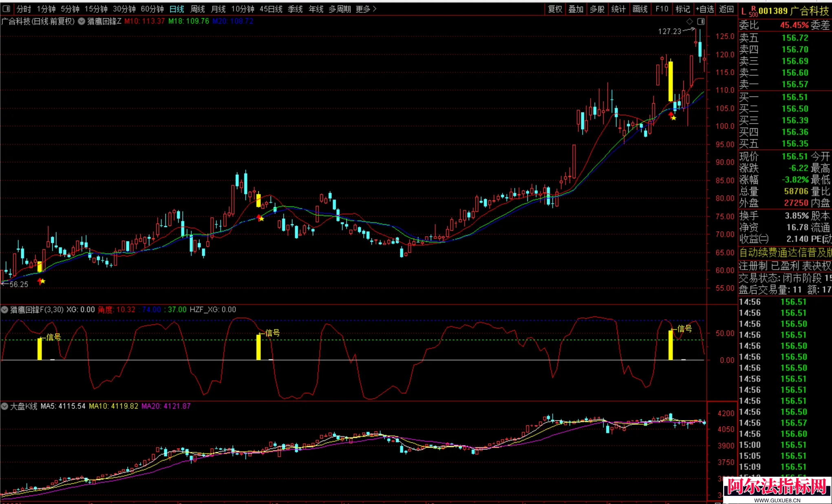Open the F10 company info

coord(662,9)
